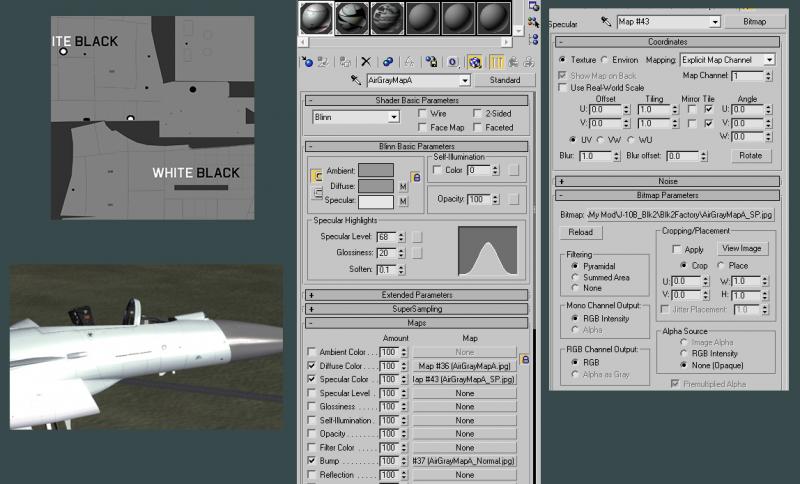Expand the Extended Parameters rollout
The height and width of the screenshot is (484, 800).
(x=416, y=295)
